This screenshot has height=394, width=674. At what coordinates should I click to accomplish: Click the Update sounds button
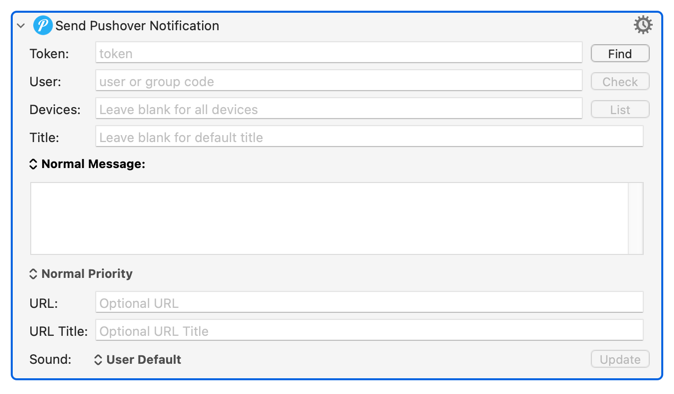point(620,359)
